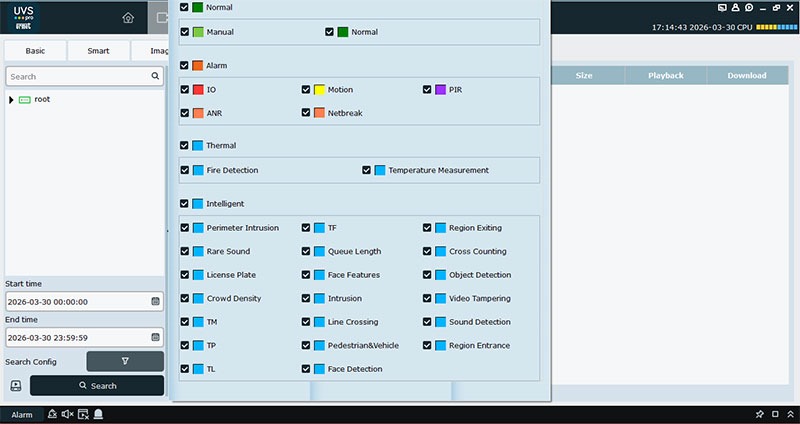Image resolution: width=800 pixels, height=424 pixels.
Task: Click the purple PIR color swatch
Action: click(x=441, y=90)
